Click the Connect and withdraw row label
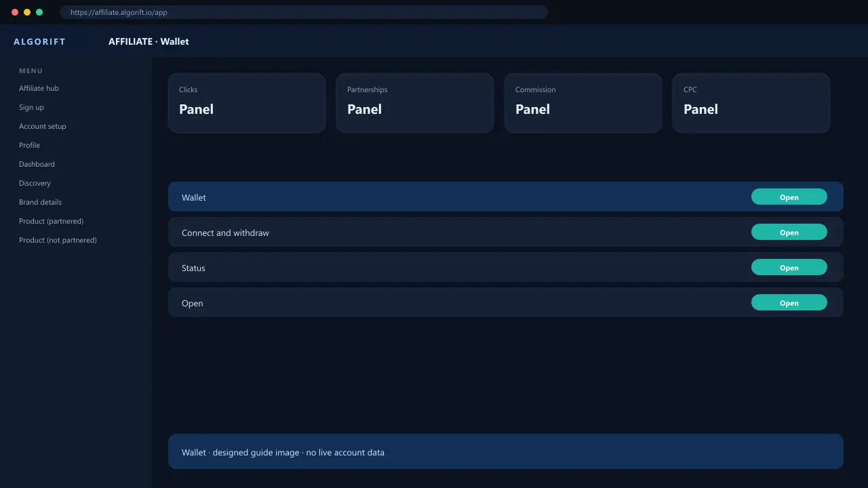The image size is (868, 488). 225,232
